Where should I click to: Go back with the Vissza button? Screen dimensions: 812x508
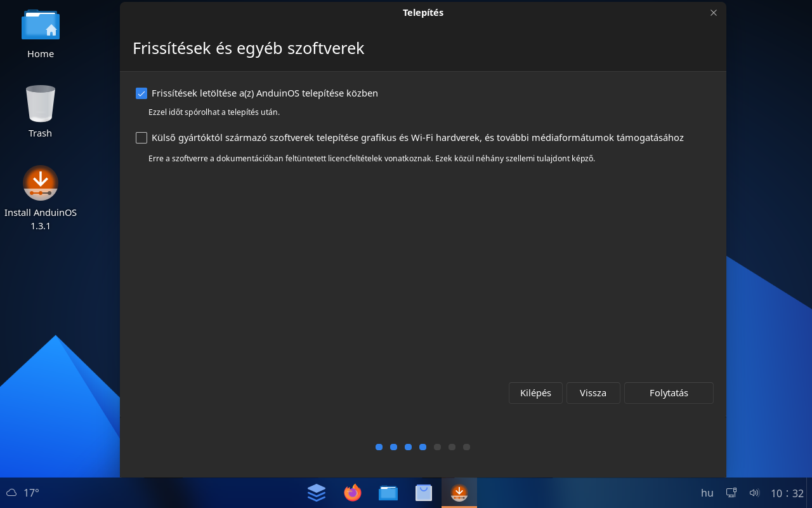coord(593,393)
